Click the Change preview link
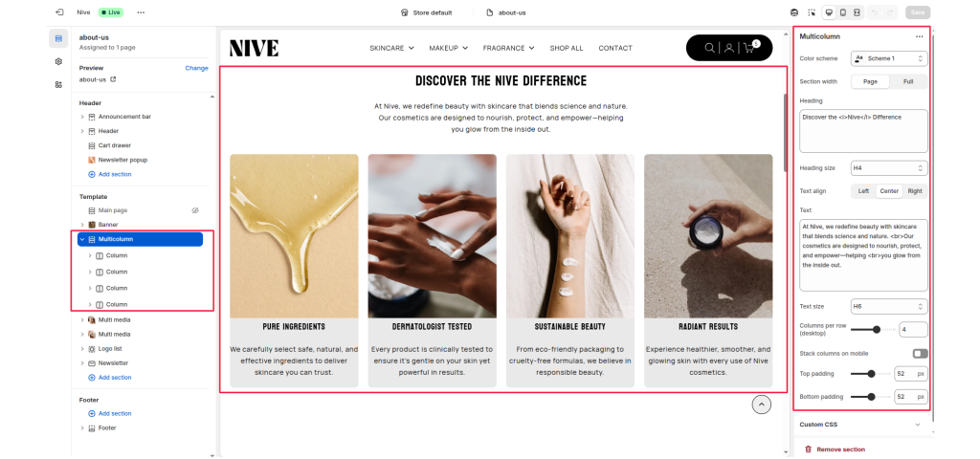980x459 pixels. point(196,68)
